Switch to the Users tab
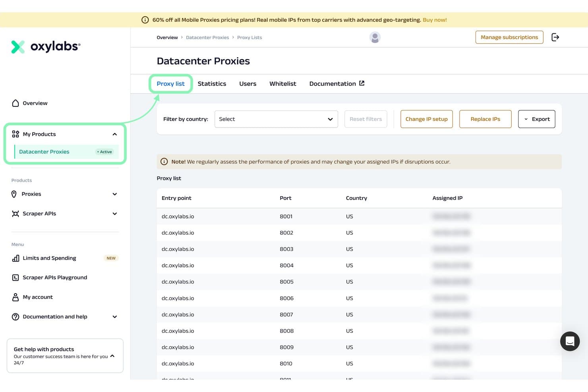The width and height of the screenshot is (588, 392). pos(248,84)
